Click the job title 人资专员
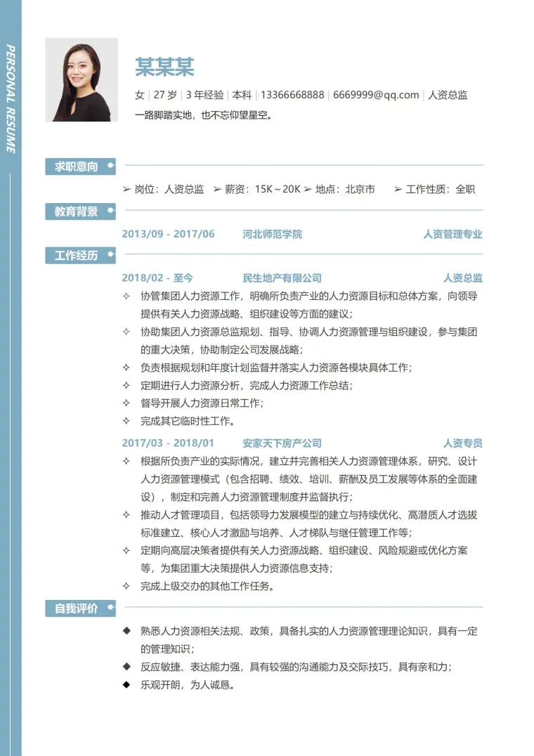The width and height of the screenshot is (534, 756). [x=462, y=443]
